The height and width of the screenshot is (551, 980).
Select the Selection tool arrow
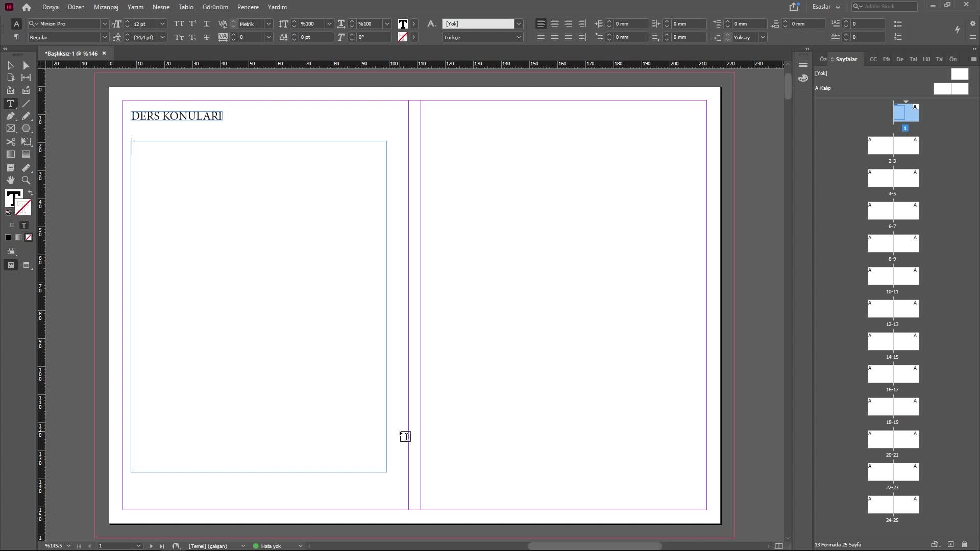(10, 65)
